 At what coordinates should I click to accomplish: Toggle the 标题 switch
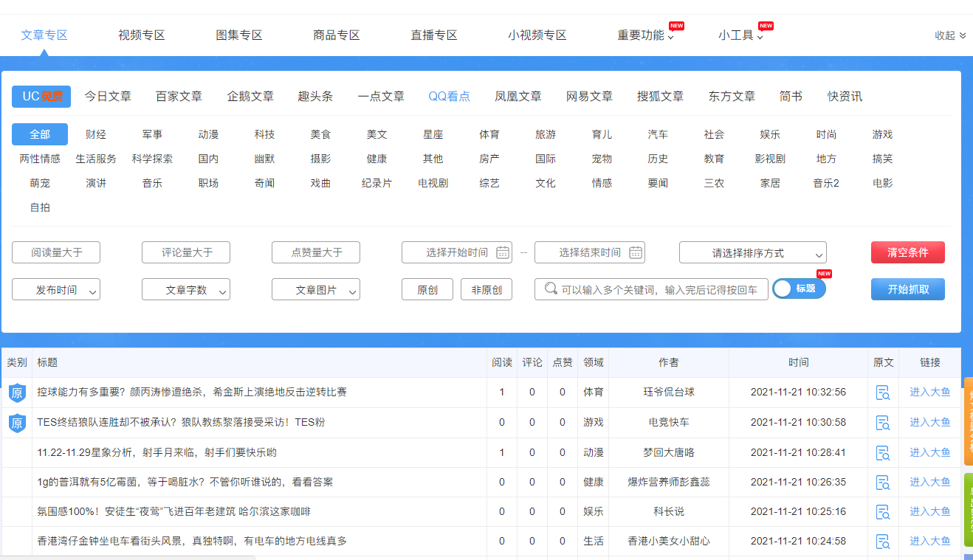point(799,288)
